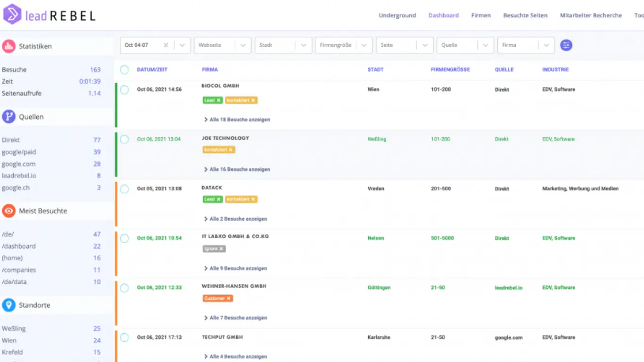
Task: Remove Lead tag from Biocol GmbH
Action: [x=219, y=100]
